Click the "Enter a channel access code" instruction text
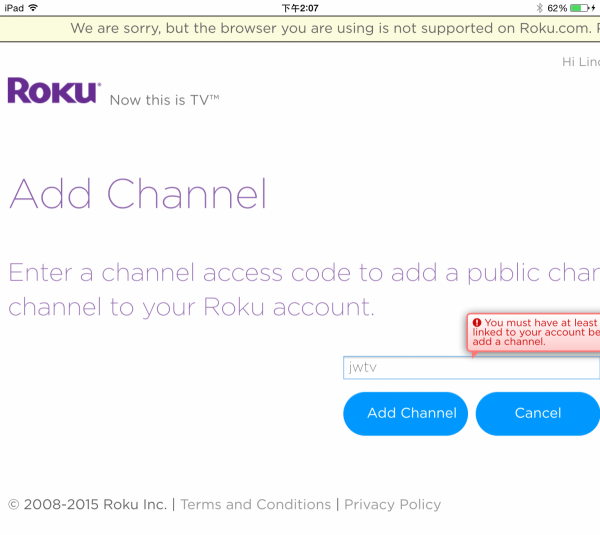 [300, 289]
